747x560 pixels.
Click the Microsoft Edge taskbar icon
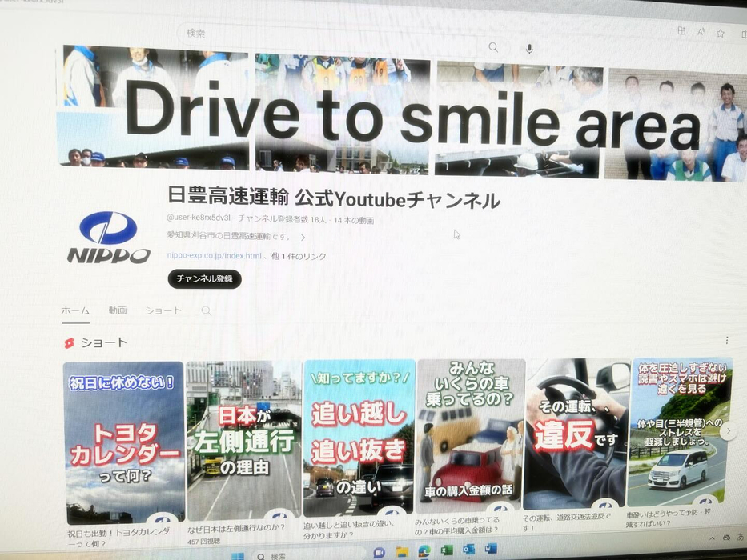pos(424,551)
